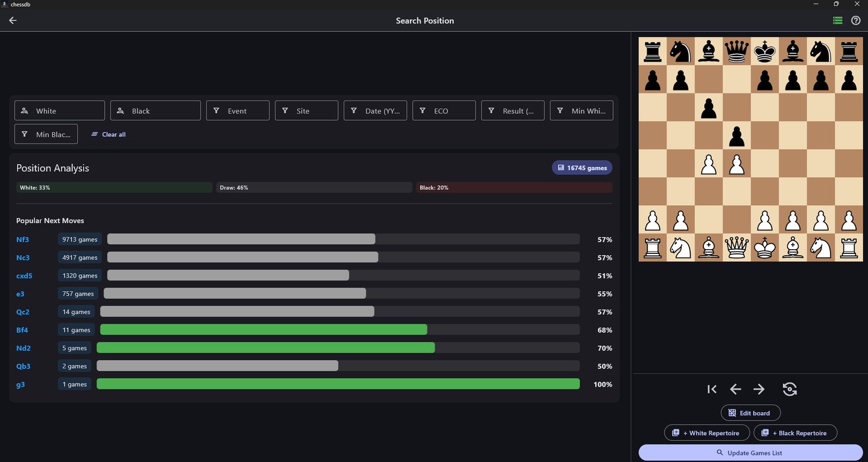
Task: Add position to White Repertoire
Action: click(x=706, y=433)
